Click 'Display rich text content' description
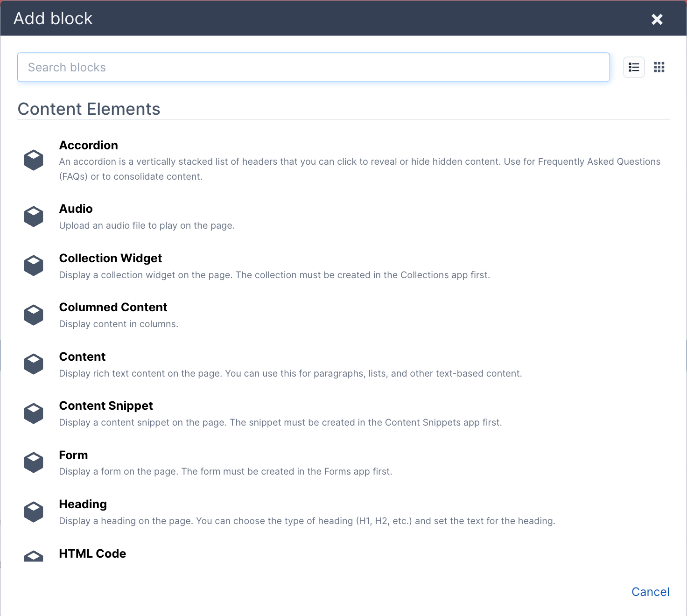Image resolution: width=687 pixels, height=616 pixels. pyautogui.click(x=291, y=373)
